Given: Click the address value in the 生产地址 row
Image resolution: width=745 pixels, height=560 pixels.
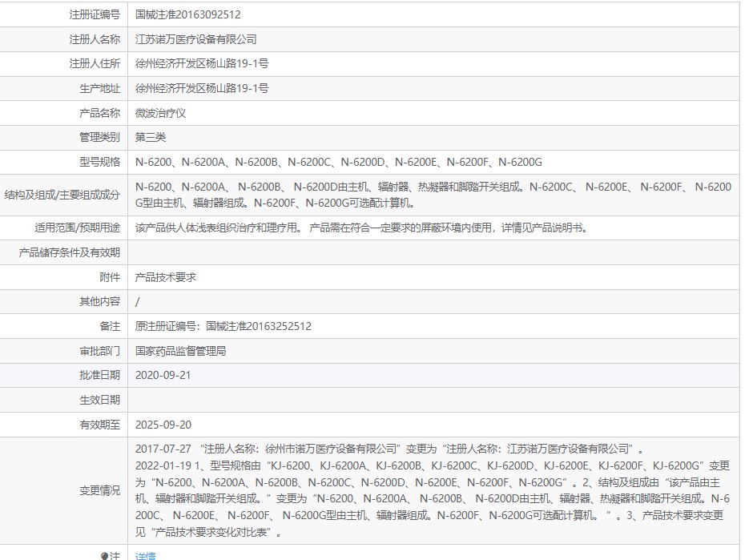Looking at the screenshot, I should coord(202,88).
